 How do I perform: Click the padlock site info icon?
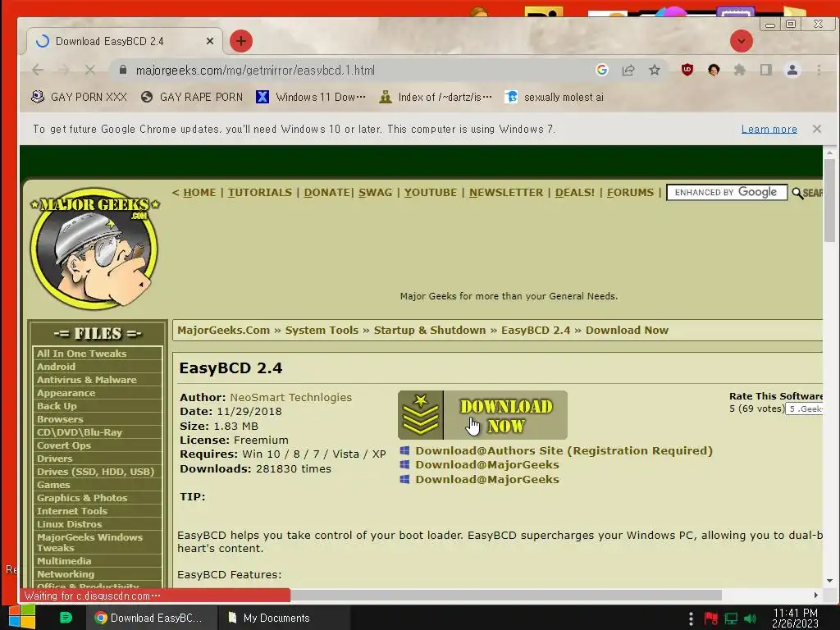coord(123,71)
